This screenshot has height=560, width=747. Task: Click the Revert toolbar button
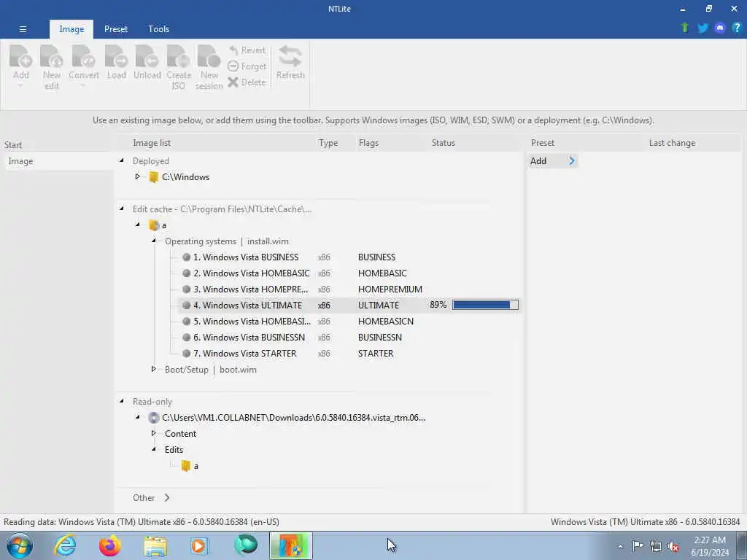(x=247, y=50)
